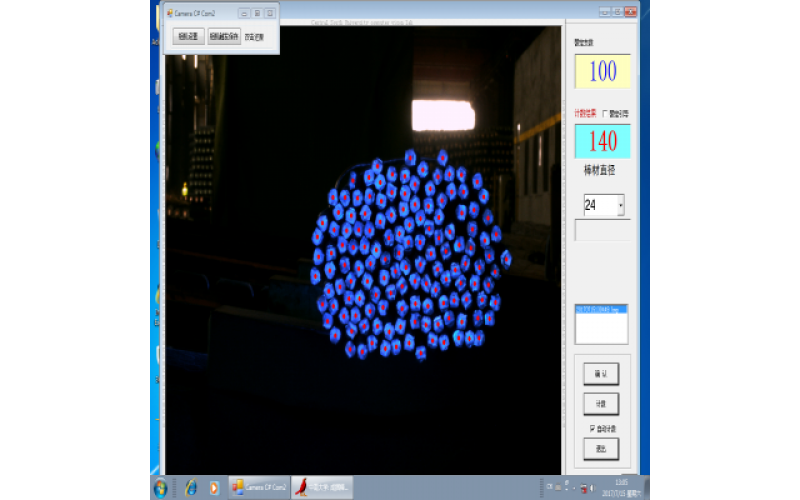Click the confirm button above the count button
800x500 pixels.
point(601,374)
